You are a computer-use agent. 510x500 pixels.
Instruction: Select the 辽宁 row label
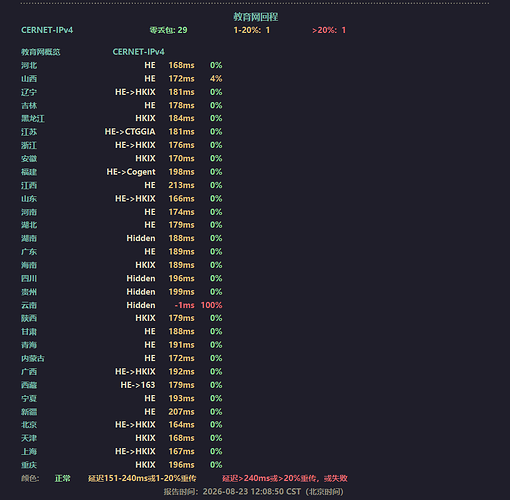point(29,92)
